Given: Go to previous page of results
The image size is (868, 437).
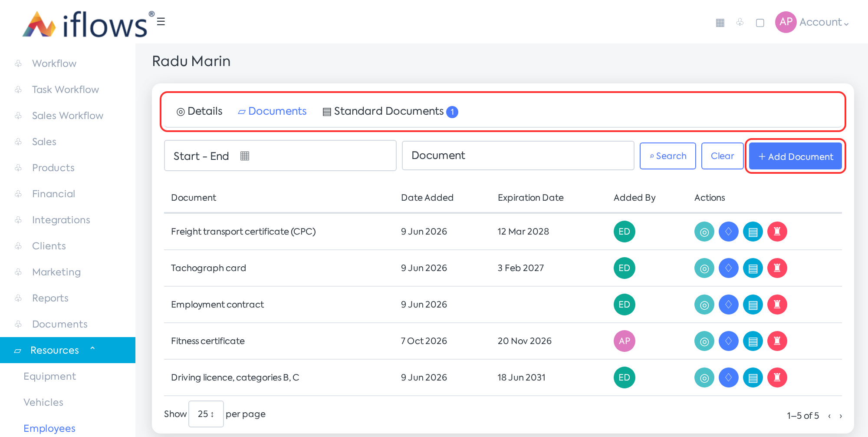Looking at the screenshot, I should click(829, 416).
